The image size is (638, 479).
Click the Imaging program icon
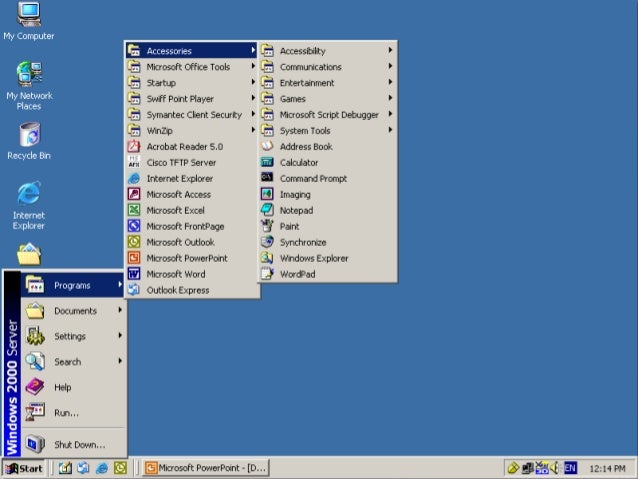coord(267,194)
